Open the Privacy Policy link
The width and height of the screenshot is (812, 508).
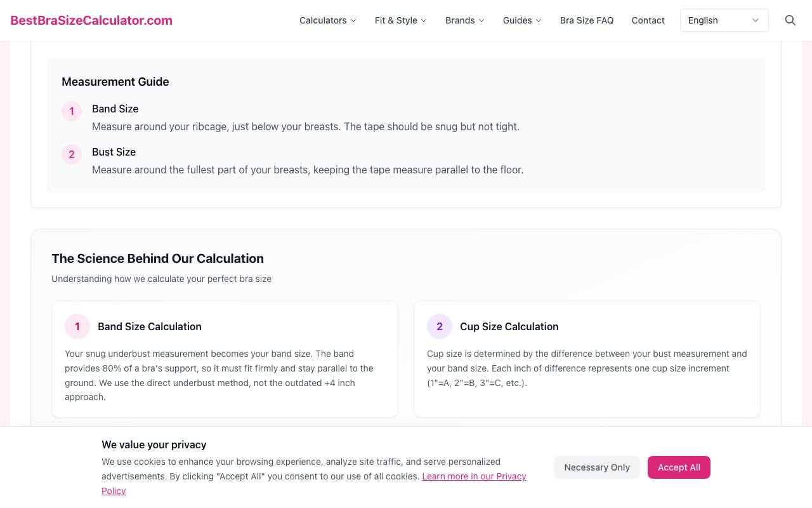(314, 483)
